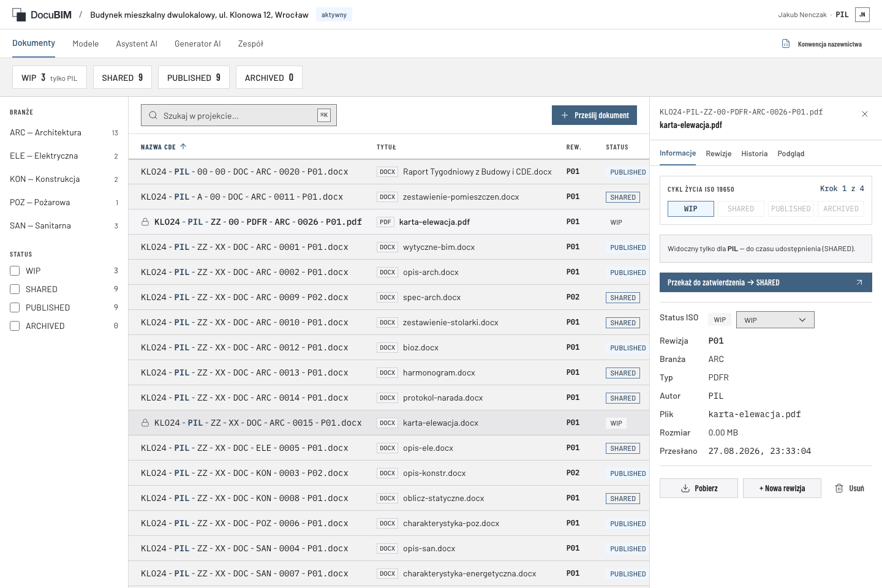882x588 pixels.
Task: Select the WIP 3 tylko PIL tile
Action: coord(50,77)
